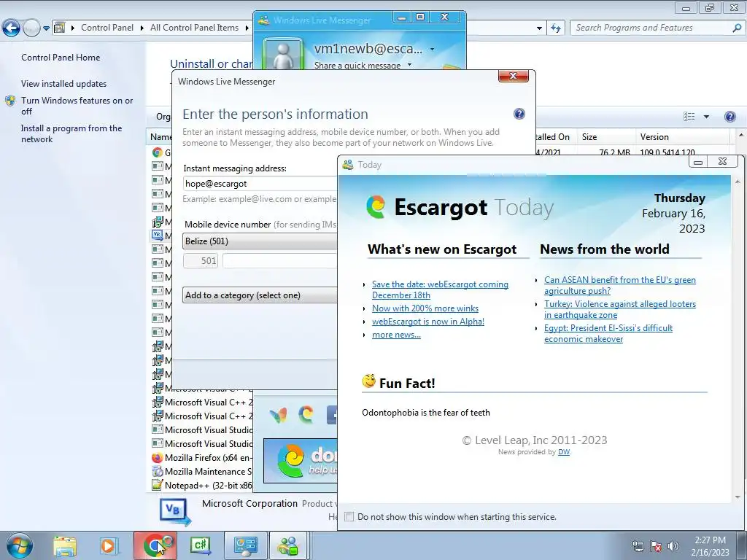
Task: Click the Control Panel breadcrumb item
Action: tap(107, 28)
